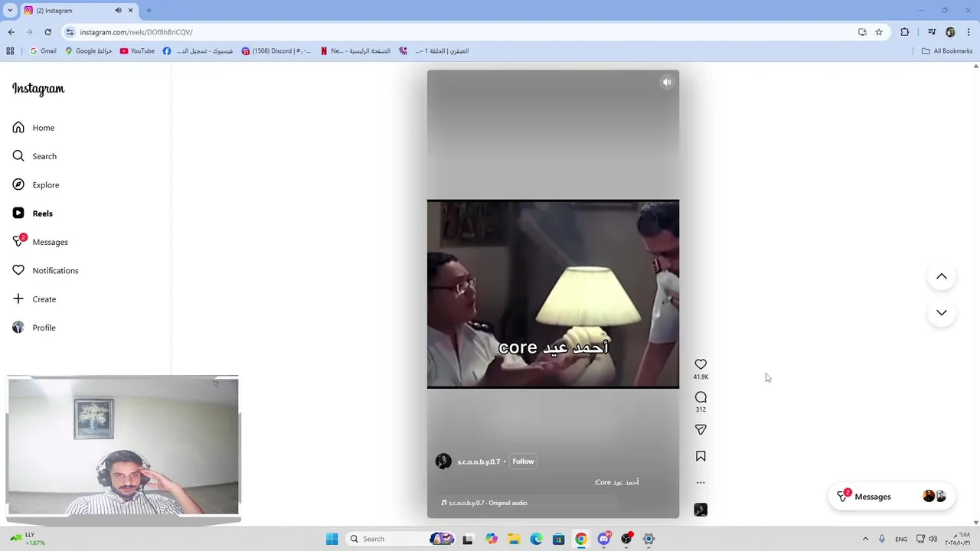Select Reels in the sidebar
The height and width of the screenshot is (551, 980).
(x=33, y=214)
